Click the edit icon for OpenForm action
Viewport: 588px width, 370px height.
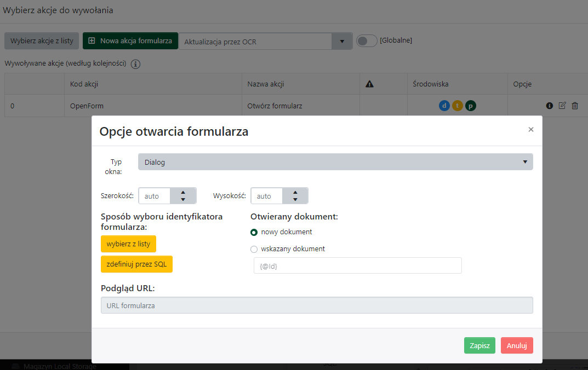pos(562,105)
